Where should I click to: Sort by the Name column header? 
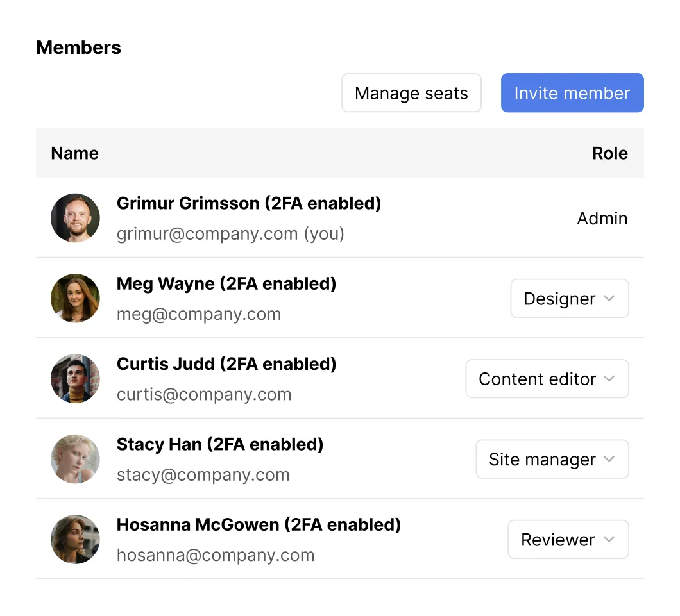click(74, 153)
